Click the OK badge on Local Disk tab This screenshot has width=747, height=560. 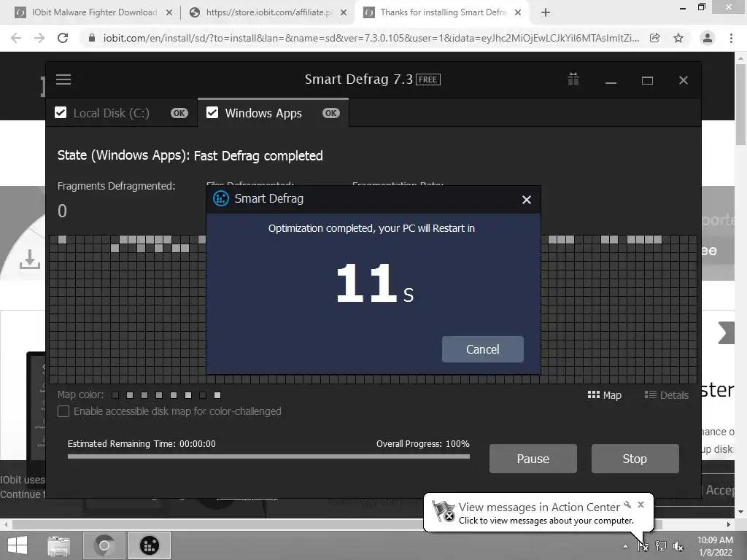click(x=179, y=113)
